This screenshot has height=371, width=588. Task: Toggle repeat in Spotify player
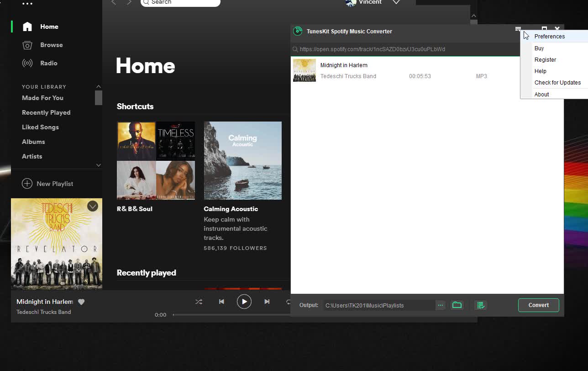click(288, 302)
